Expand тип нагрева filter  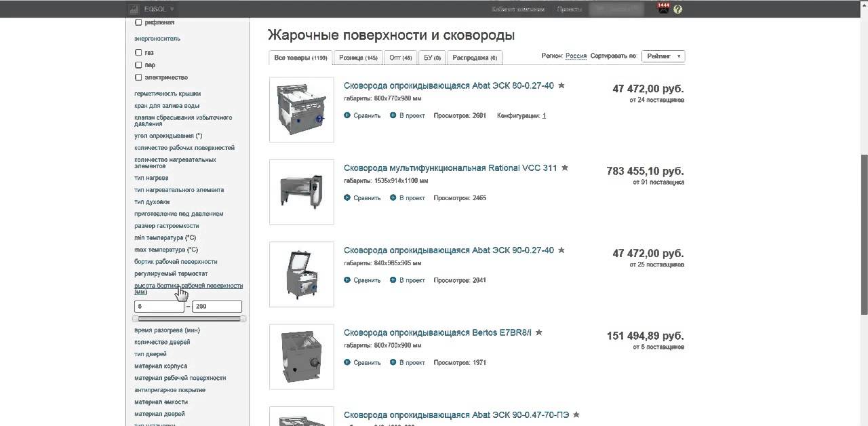(151, 178)
